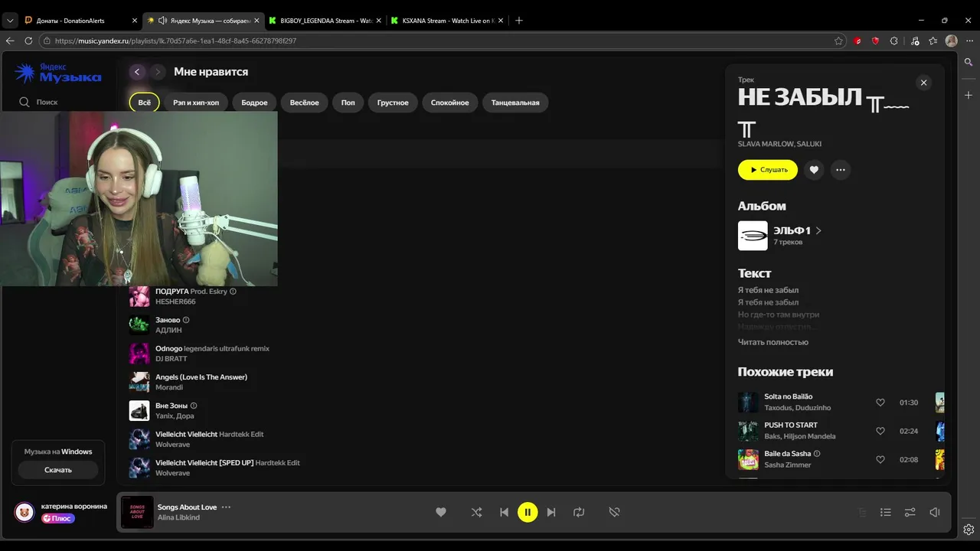
Task: Skip to previous track
Action: pos(504,512)
